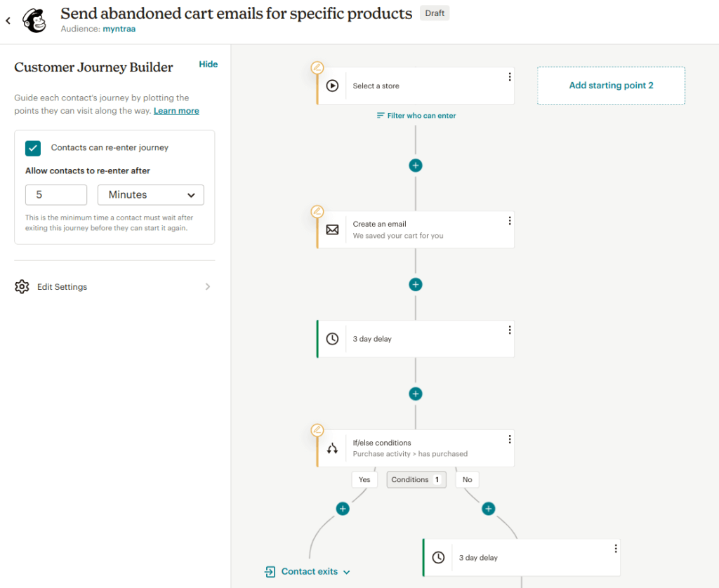Select the No branch label
The image size is (719, 588).
point(467,479)
